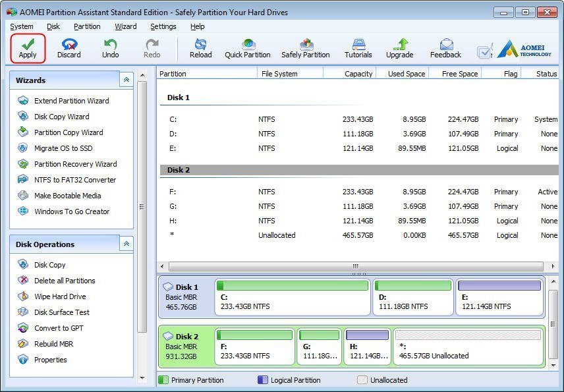
Task: Click the Upgrade toolbar icon
Action: click(x=399, y=48)
